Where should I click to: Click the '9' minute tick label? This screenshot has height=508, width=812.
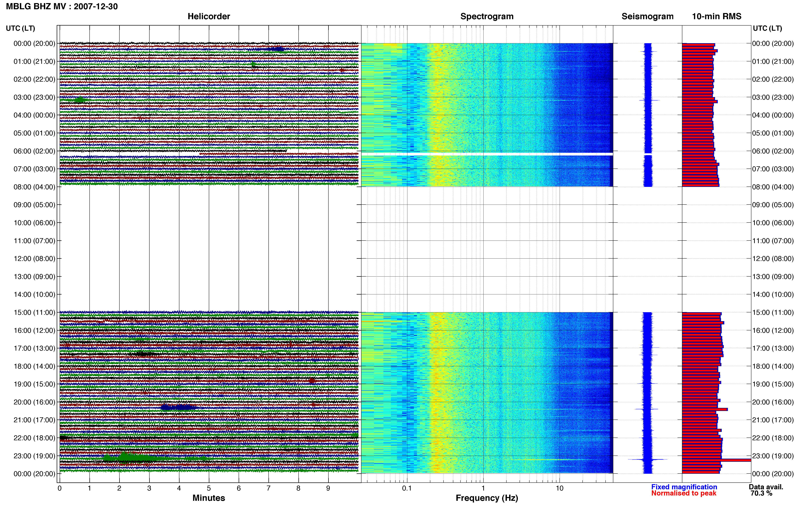tap(328, 488)
